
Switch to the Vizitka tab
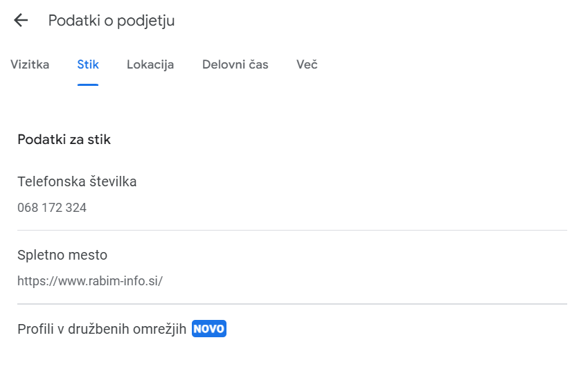click(30, 65)
